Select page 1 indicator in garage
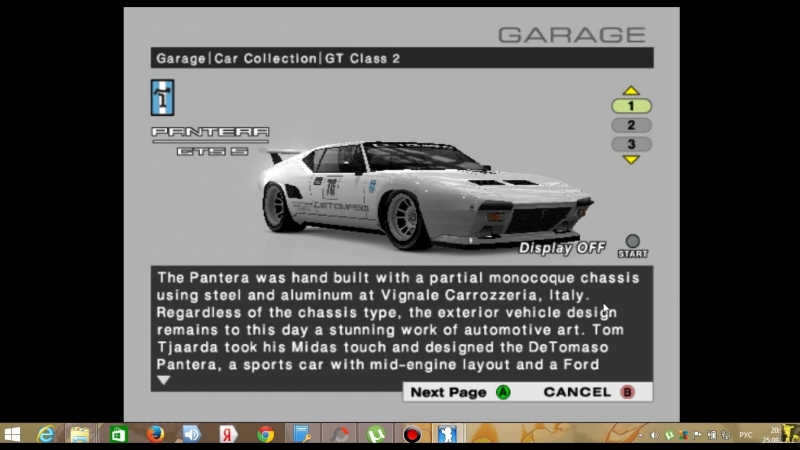Image resolution: width=800 pixels, height=450 pixels. [631, 106]
